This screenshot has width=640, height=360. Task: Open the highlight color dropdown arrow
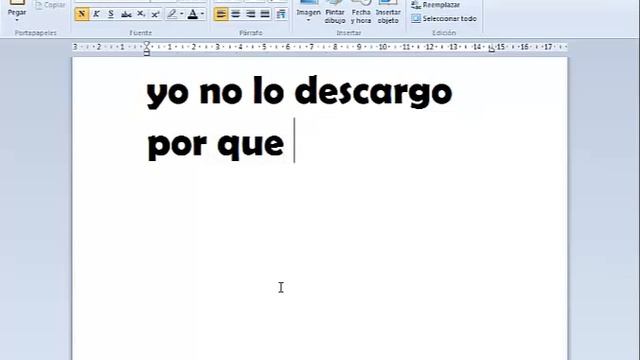[182, 14]
